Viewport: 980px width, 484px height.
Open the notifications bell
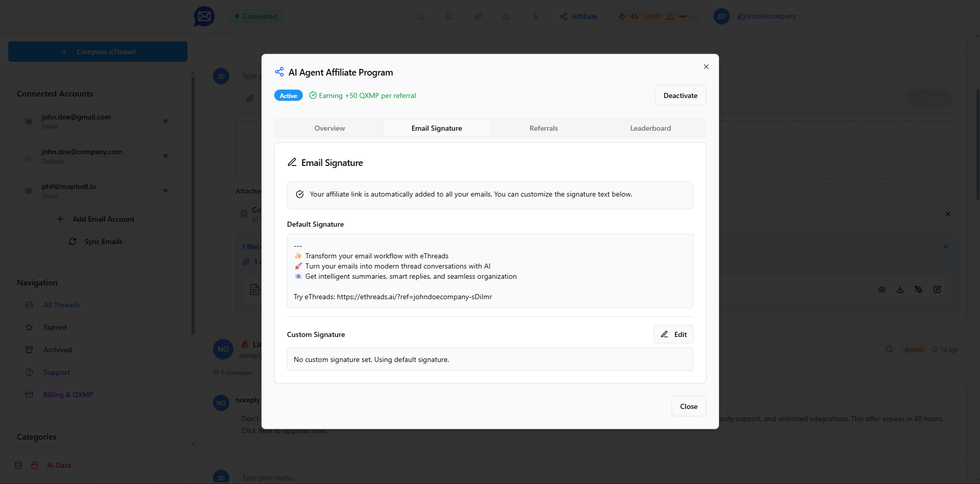(x=449, y=16)
